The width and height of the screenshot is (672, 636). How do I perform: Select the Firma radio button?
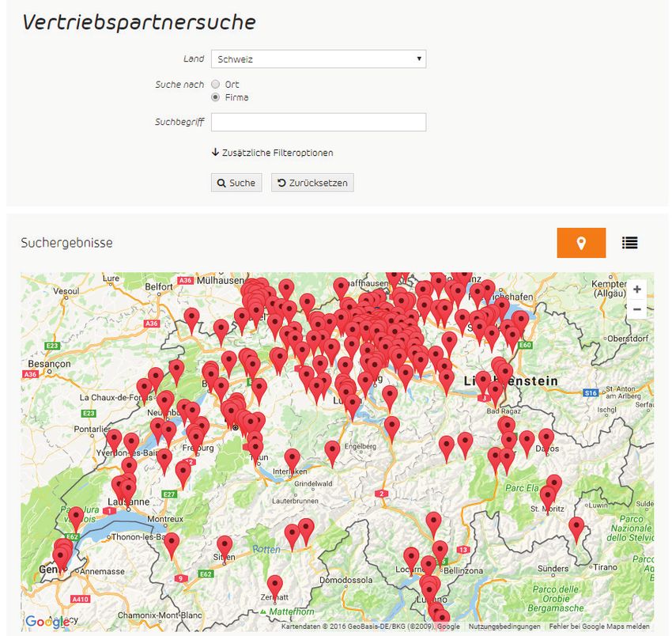coord(216,97)
